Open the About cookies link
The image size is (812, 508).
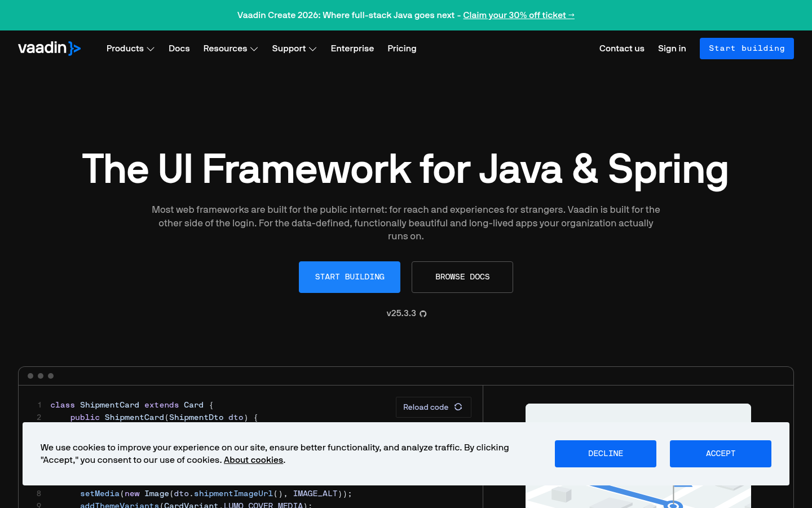[x=253, y=460]
